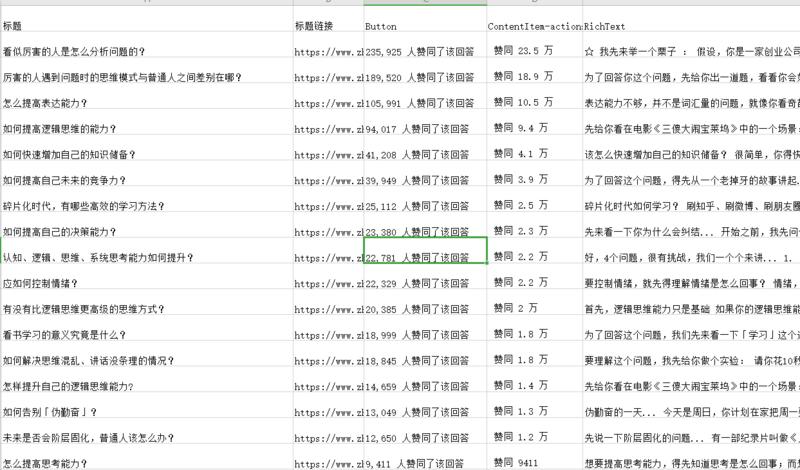Click the 赞同 23.5 万 cell
Viewport: 800px width, 470px height.
[534, 51]
